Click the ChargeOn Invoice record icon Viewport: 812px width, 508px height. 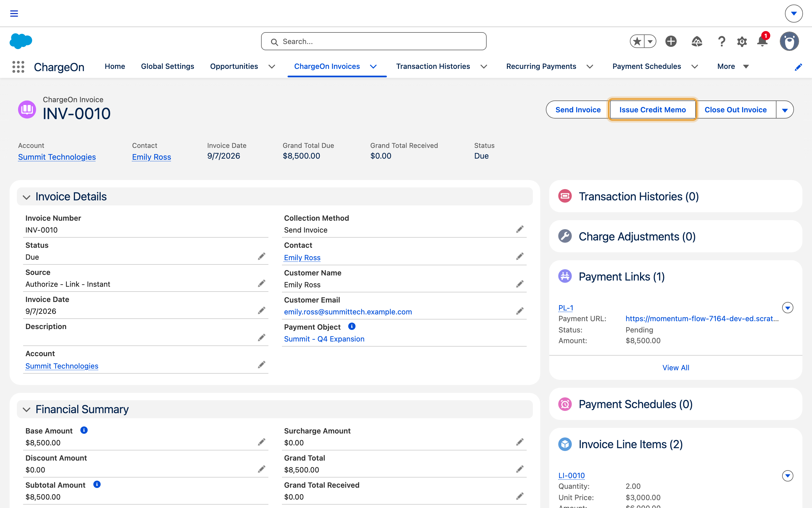(x=27, y=110)
